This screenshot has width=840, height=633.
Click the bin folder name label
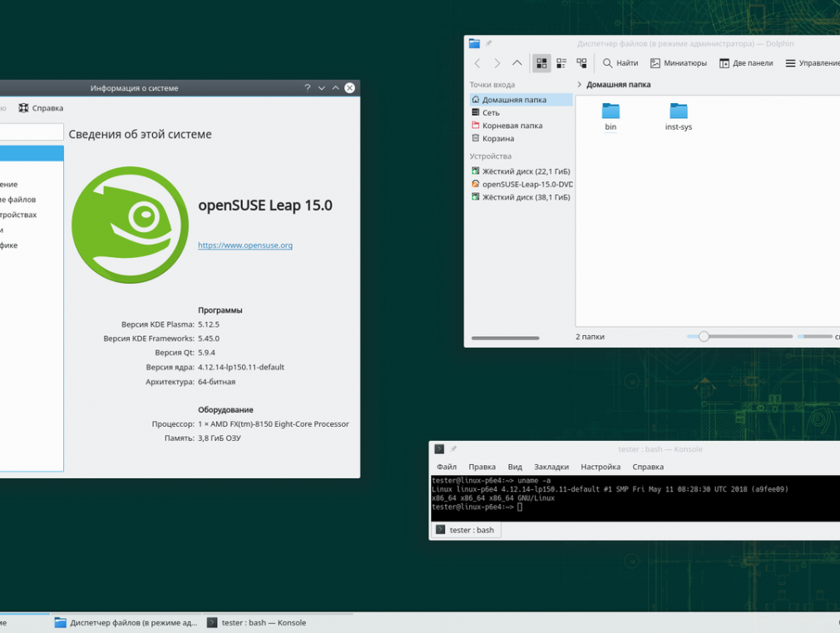[610, 127]
